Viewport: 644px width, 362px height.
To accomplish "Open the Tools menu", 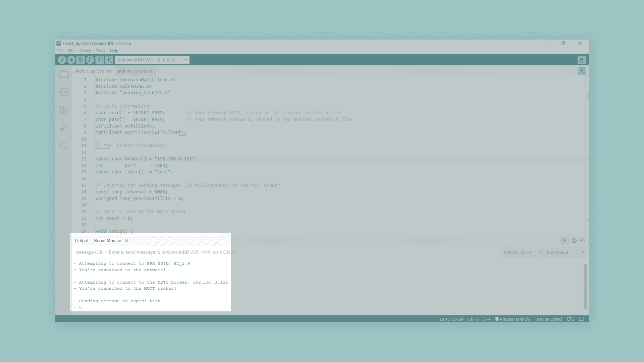I will [x=100, y=51].
